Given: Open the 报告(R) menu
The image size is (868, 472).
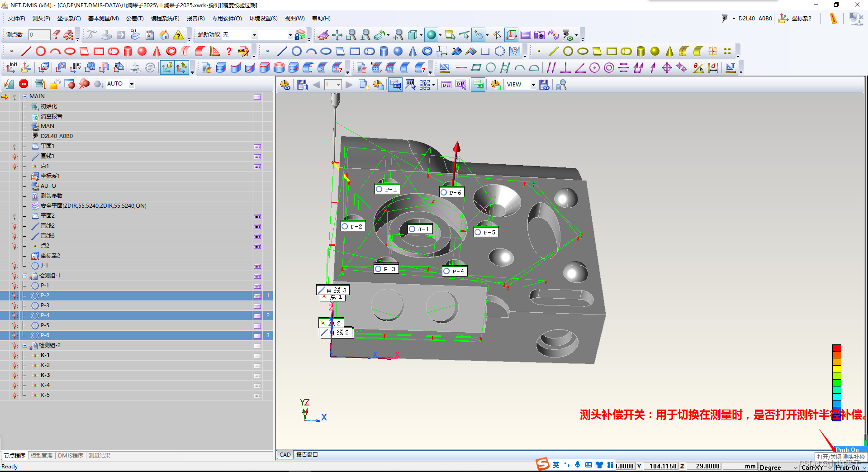Looking at the screenshot, I should (196, 19).
